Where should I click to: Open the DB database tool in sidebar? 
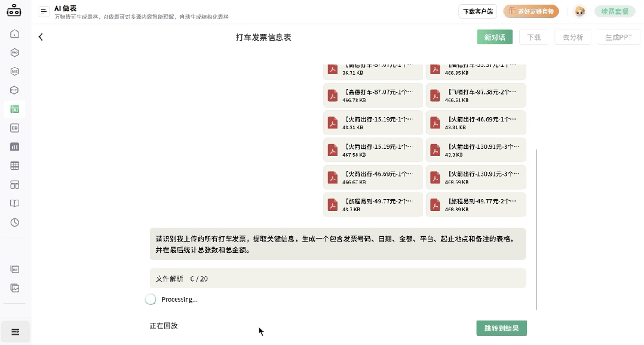[14, 127]
